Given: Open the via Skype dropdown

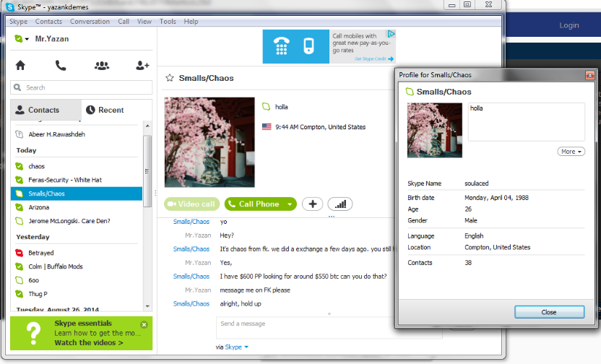Looking at the screenshot, I should [x=236, y=347].
